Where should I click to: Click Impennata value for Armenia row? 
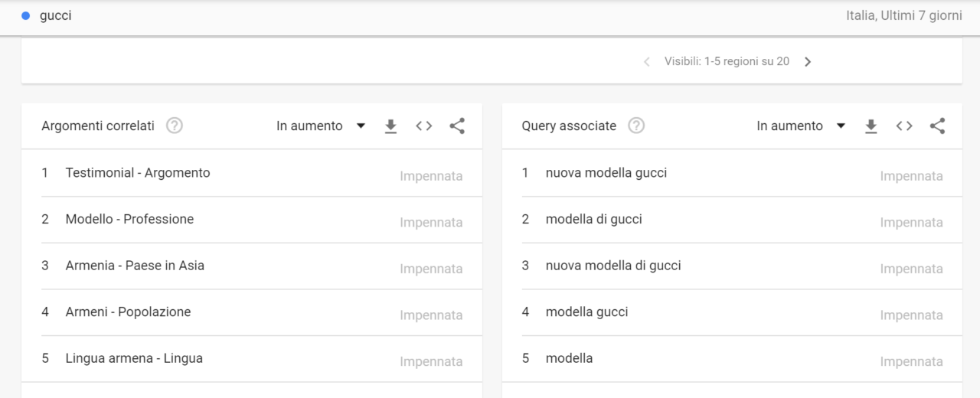click(431, 269)
